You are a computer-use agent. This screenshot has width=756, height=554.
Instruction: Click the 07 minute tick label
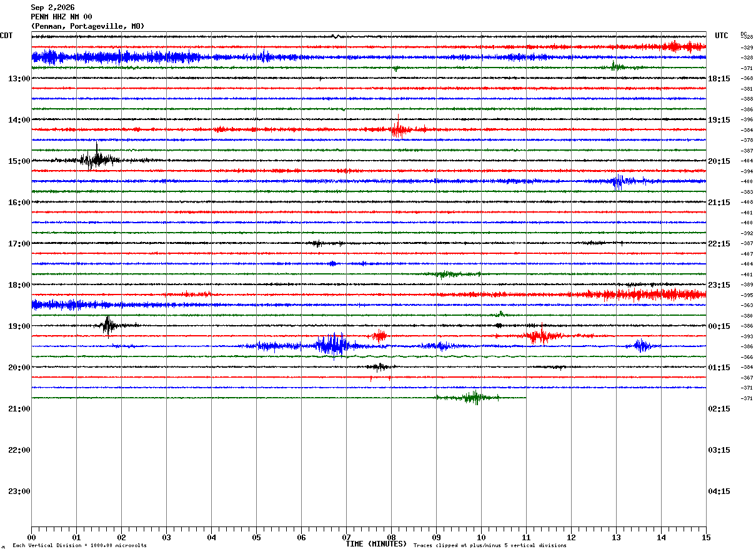(346, 537)
